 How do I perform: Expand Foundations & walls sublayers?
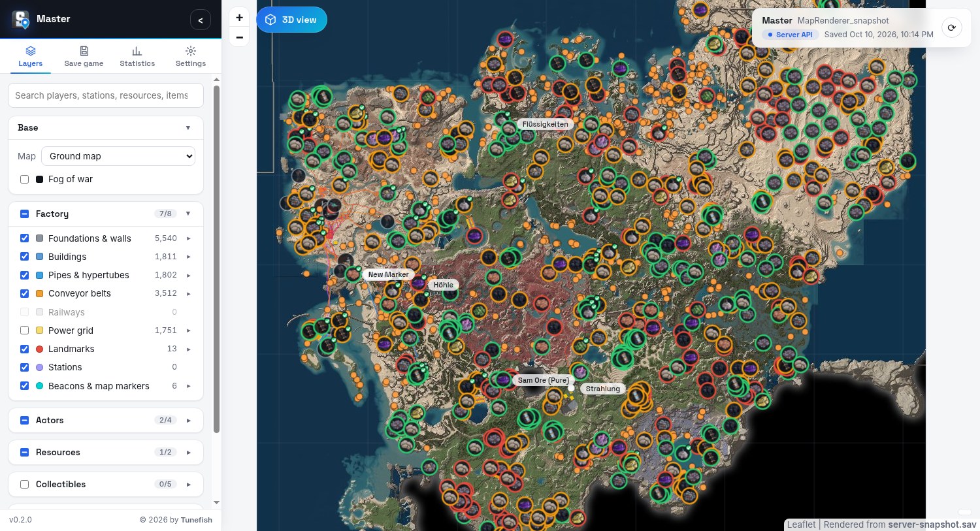point(189,238)
